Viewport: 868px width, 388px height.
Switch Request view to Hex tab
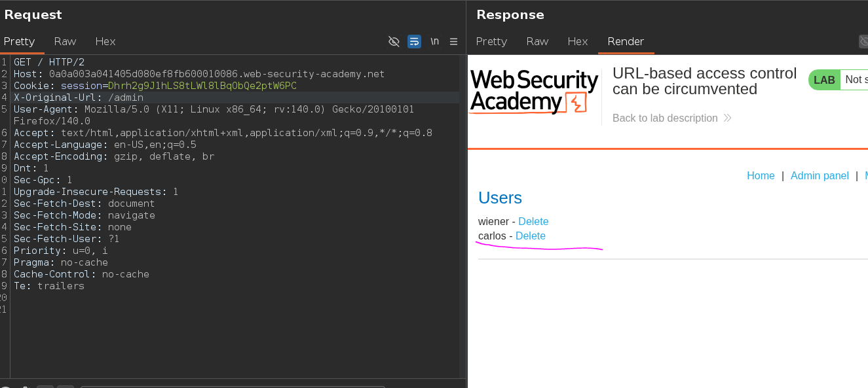pyautogui.click(x=105, y=41)
